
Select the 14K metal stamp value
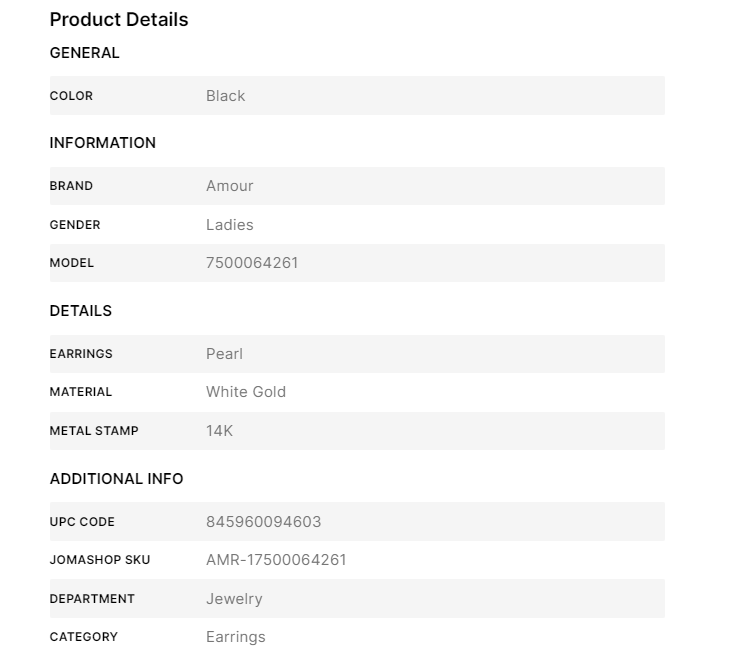point(219,431)
